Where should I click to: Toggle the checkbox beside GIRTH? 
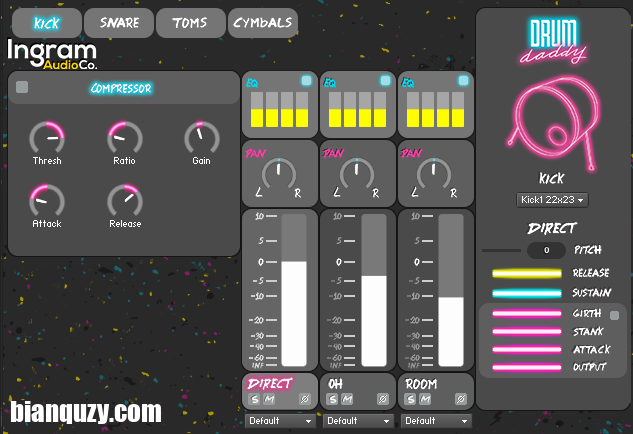click(x=614, y=315)
